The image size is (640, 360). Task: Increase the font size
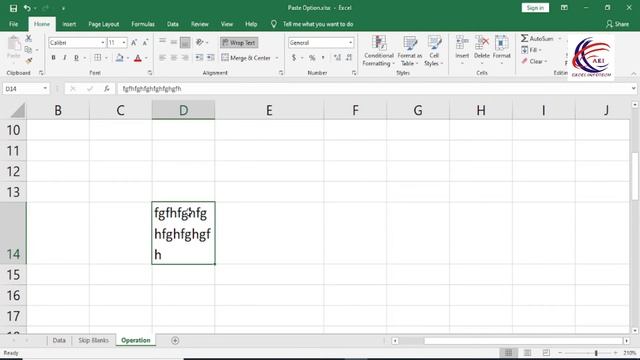coord(134,42)
